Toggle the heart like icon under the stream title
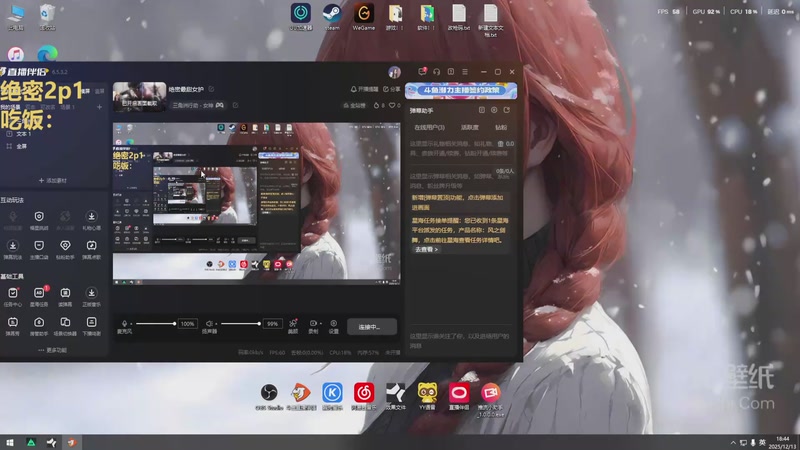The image size is (800, 450). click(392, 105)
